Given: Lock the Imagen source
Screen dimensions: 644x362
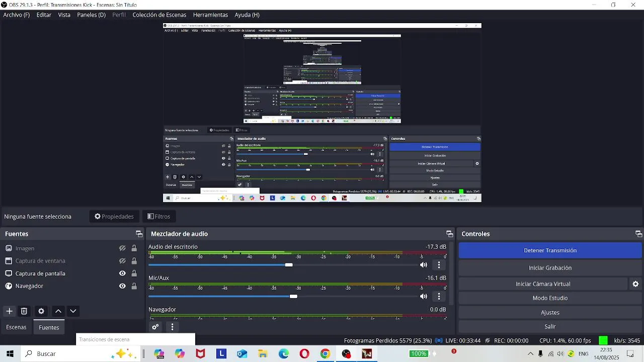Looking at the screenshot, I should tap(134, 248).
